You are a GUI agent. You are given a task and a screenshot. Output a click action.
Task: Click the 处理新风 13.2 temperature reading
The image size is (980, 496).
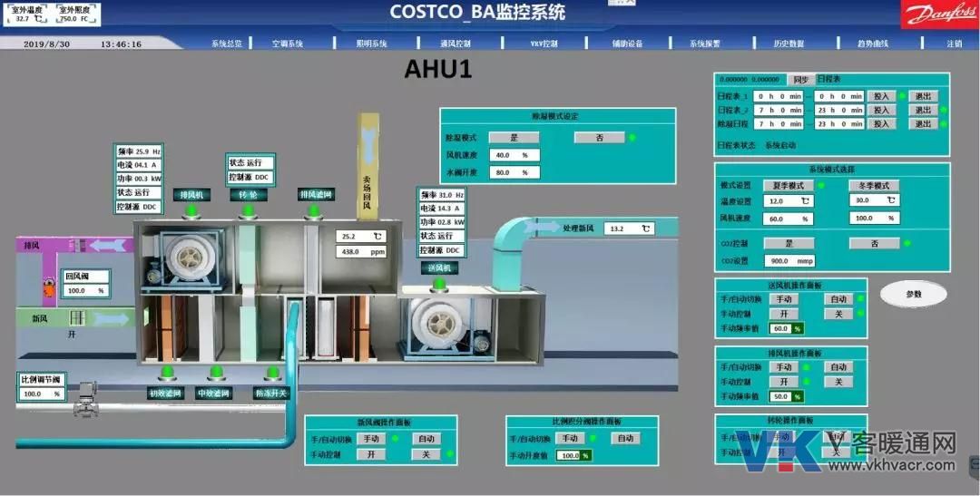[630, 229]
